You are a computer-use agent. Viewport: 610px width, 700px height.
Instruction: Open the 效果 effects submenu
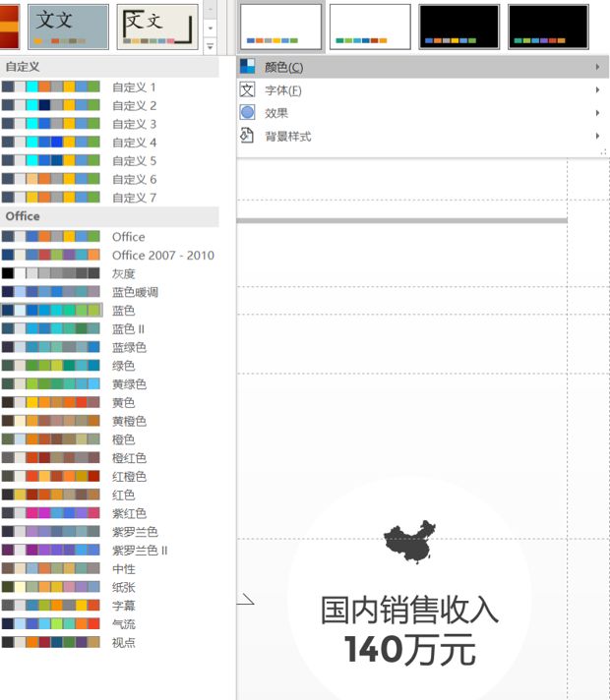pos(423,113)
